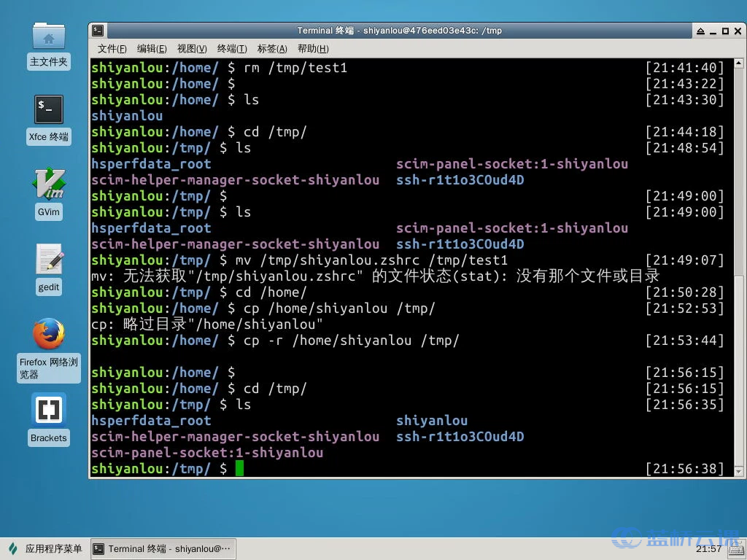Click the clock showing 21:57
747x560 pixels.
[x=709, y=548]
